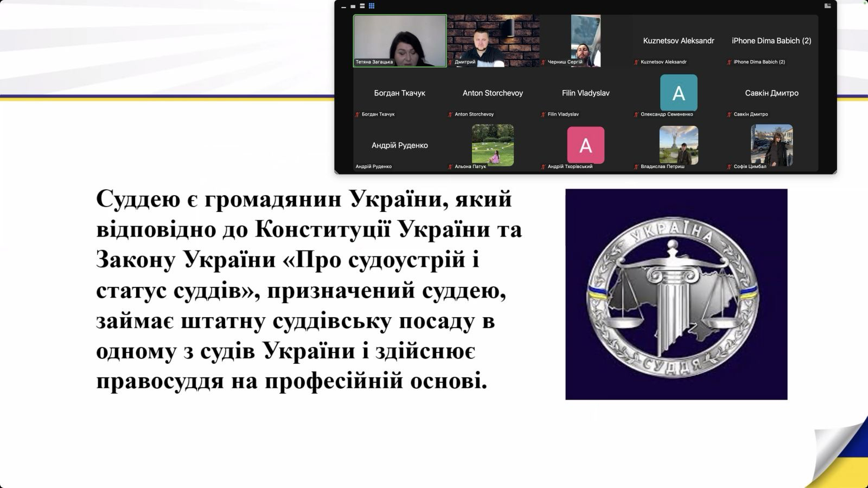Select Тетяна Загацька video tile
The image size is (868, 488).
[400, 41]
